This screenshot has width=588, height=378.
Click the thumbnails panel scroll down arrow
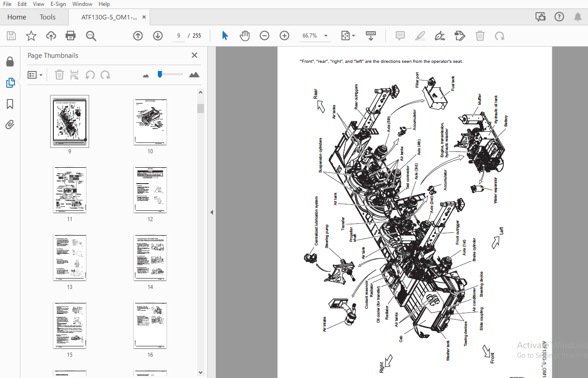pyautogui.click(x=201, y=373)
